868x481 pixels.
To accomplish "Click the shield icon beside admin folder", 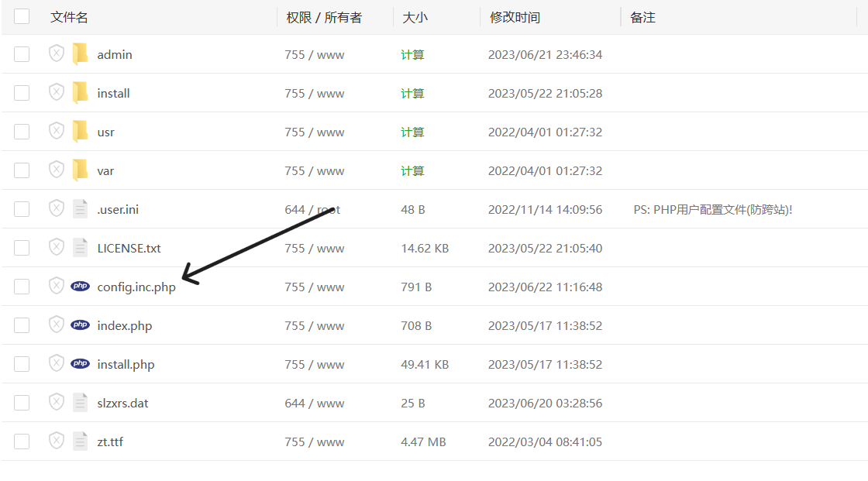I will coord(57,53).
